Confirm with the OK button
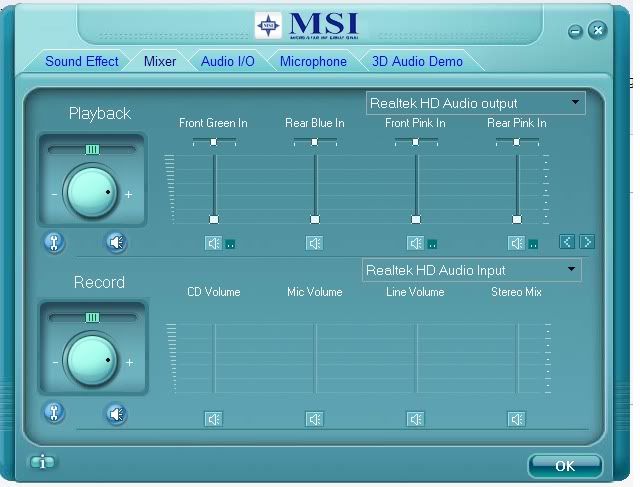Viewport: 640px width, 487px height. (565, 466)
